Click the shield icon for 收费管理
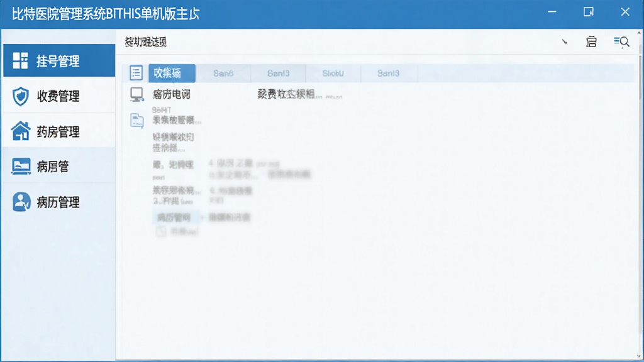This screenshot has height=362, width=644. pyautogui.click(x=21, y=96)
